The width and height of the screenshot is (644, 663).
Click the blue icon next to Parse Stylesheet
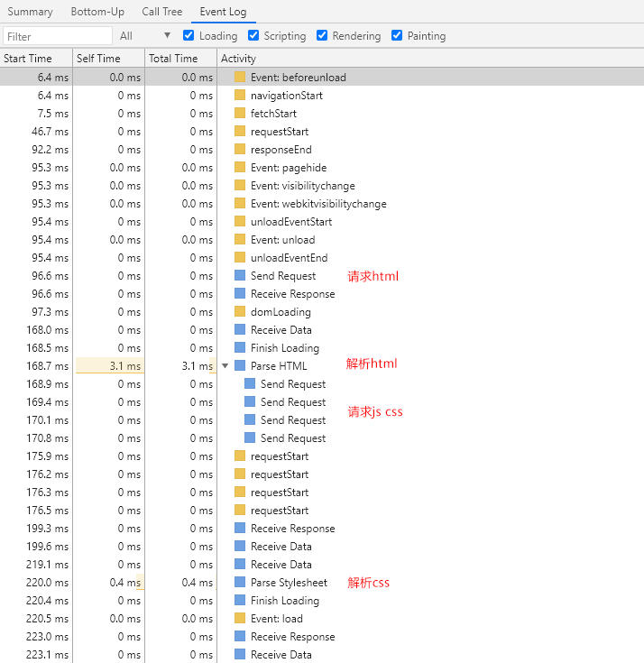pyautogui.click(x=240, y=582)
